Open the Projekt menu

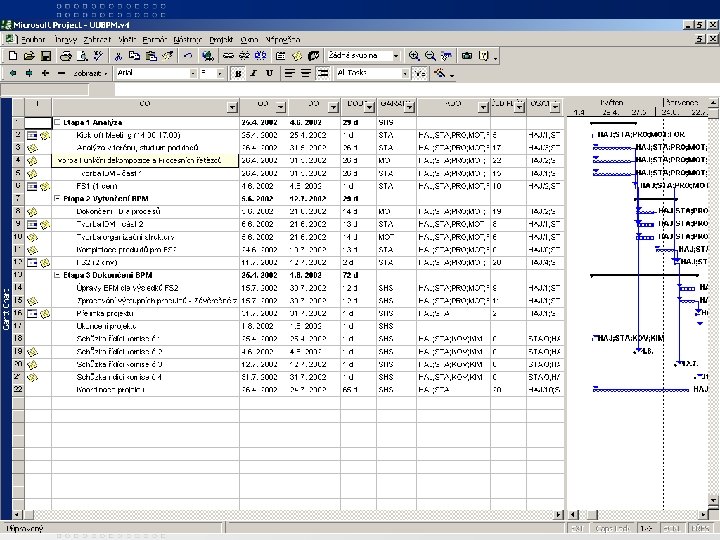pyautogui.click(x=220, y=39)
